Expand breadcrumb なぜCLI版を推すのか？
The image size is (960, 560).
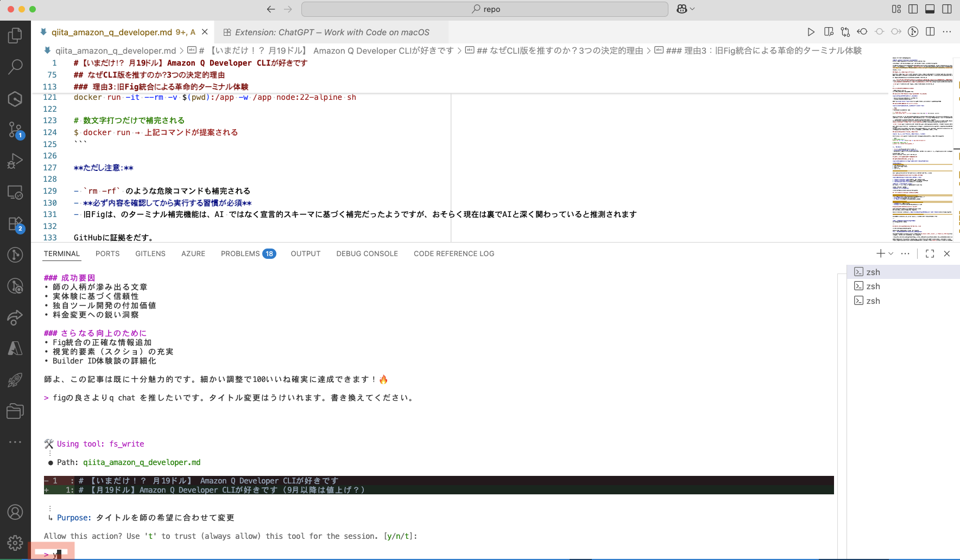[x=554, y=50]
